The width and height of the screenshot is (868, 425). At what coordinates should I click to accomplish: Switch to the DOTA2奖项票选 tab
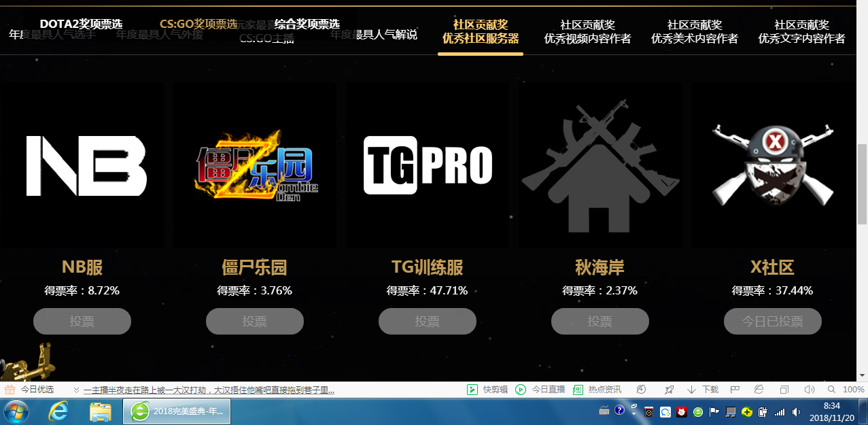point(82,22)
